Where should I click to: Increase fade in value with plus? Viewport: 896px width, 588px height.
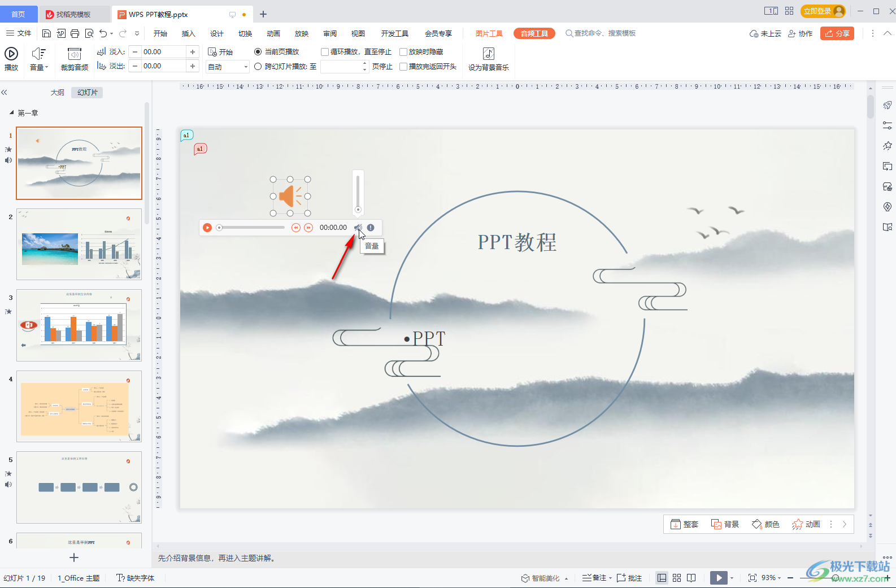193,52
